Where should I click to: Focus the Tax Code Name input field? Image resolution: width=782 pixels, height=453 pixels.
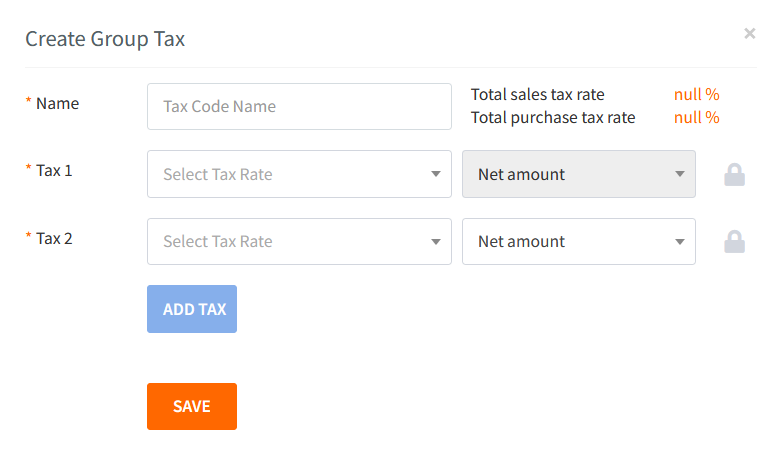(x=299, y=106)
